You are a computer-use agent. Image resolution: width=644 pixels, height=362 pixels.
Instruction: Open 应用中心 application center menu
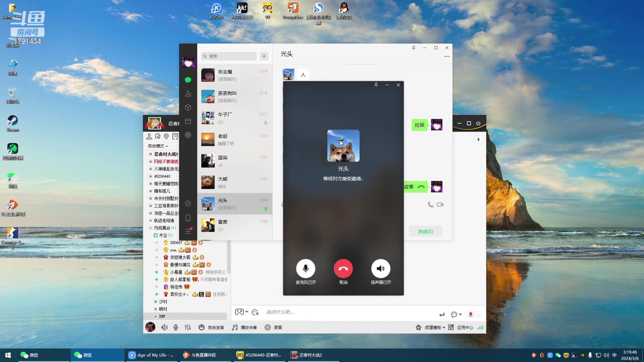[465, 327]
